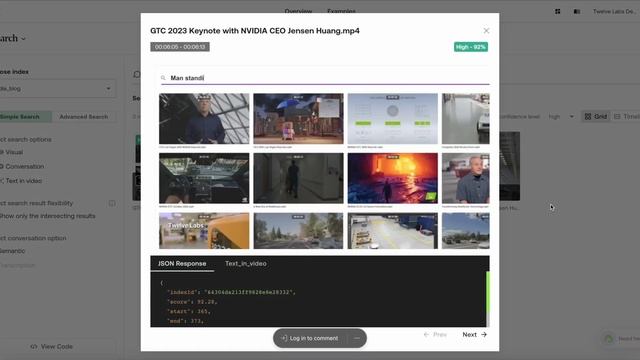640x360 pixels.
Task: Open the Twelve Labs account menu
Action: click(615, 11)
